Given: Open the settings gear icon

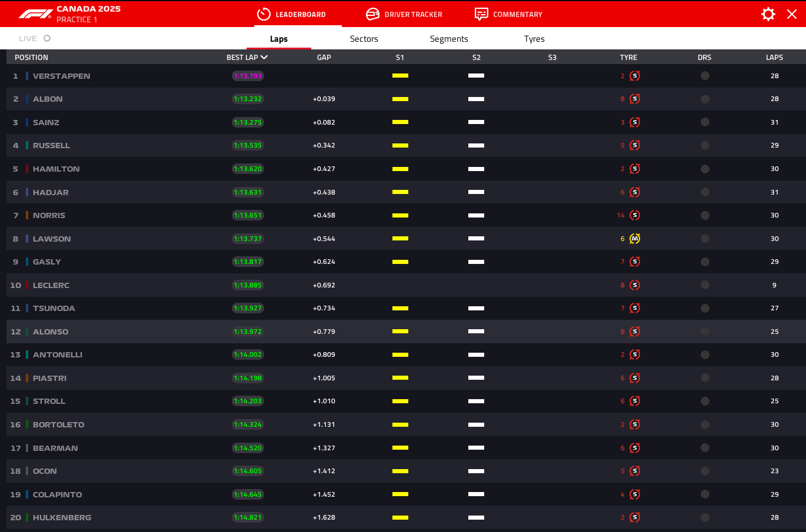Looking at the screenshot, I should (768, 14).
